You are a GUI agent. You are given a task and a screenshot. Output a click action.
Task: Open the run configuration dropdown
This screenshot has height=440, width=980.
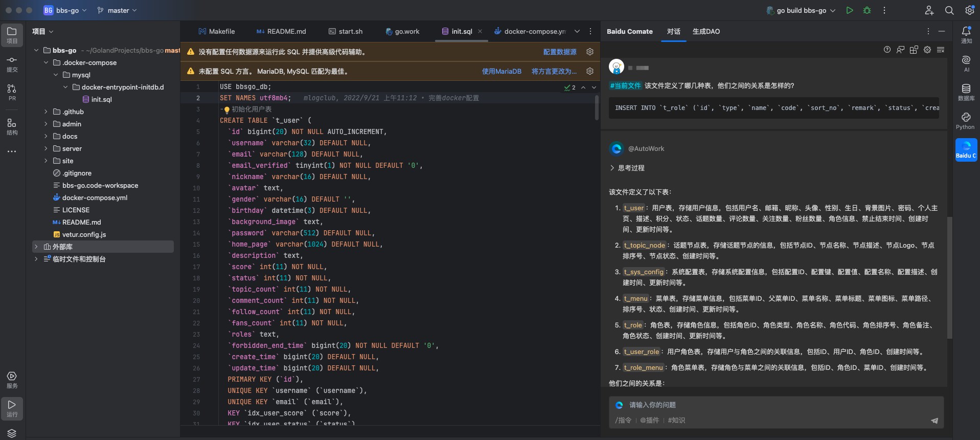801,10
